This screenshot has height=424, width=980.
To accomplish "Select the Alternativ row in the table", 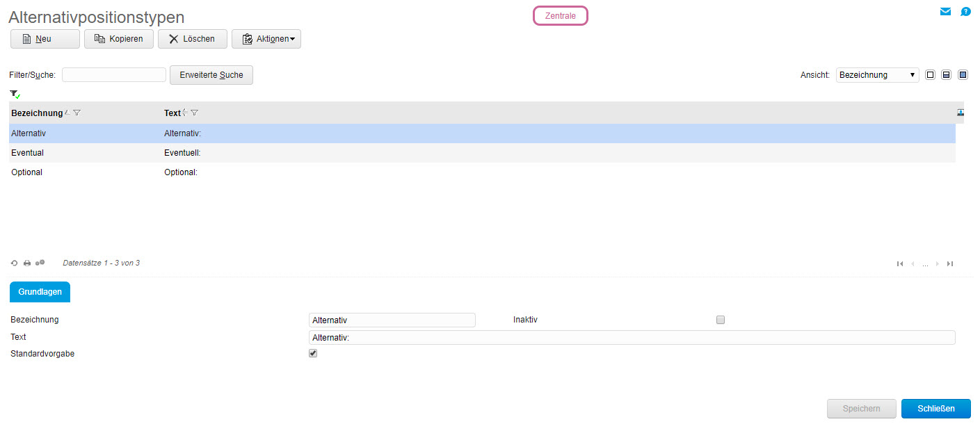I will pos(482,133).
